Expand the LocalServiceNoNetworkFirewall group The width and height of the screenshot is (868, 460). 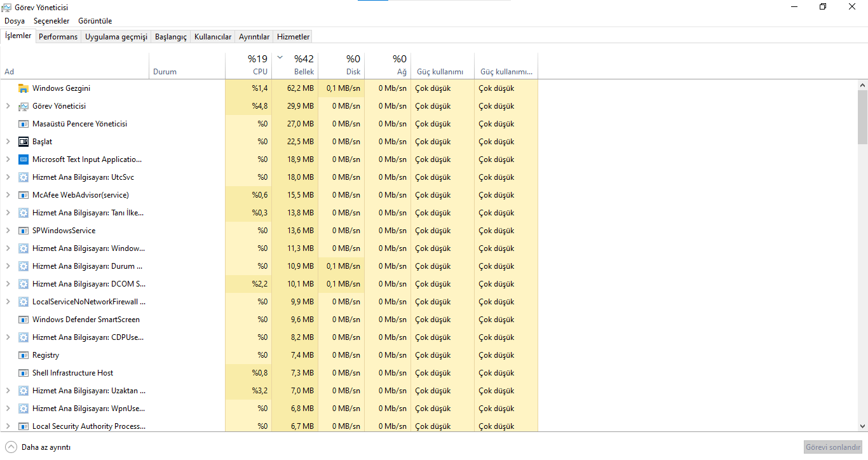click(x=8, y=302)
